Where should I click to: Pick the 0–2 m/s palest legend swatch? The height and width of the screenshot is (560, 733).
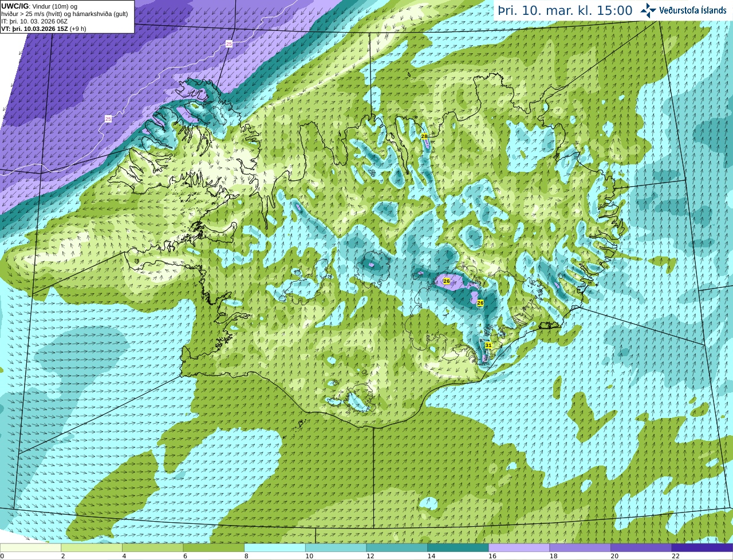tap(30, 547)
